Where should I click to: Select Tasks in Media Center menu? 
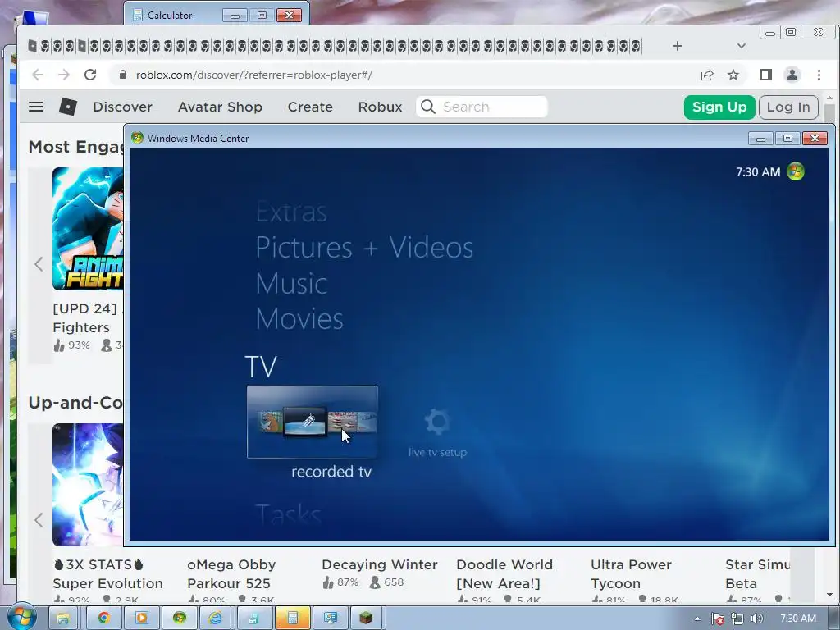click(288, 514)
